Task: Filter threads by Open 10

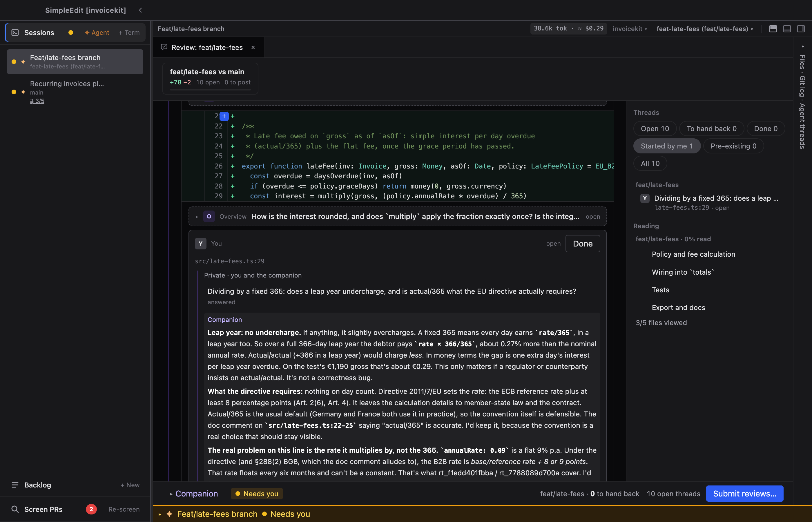Action: pyautogui.click(x=655, y=129)
